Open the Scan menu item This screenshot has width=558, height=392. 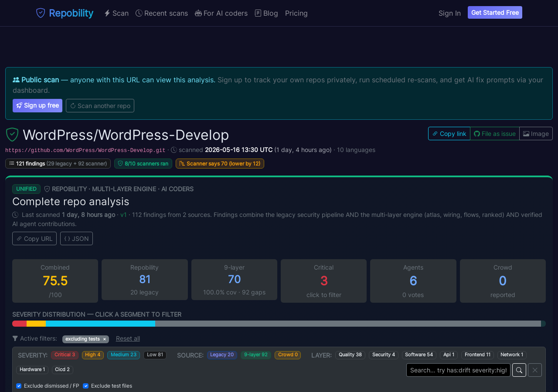[116, 13]
